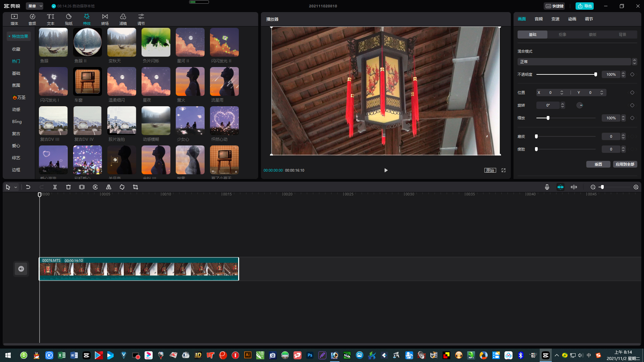Click the split clip tool
The width and height of the screenshot is (644, 362).
pos(55,187)
